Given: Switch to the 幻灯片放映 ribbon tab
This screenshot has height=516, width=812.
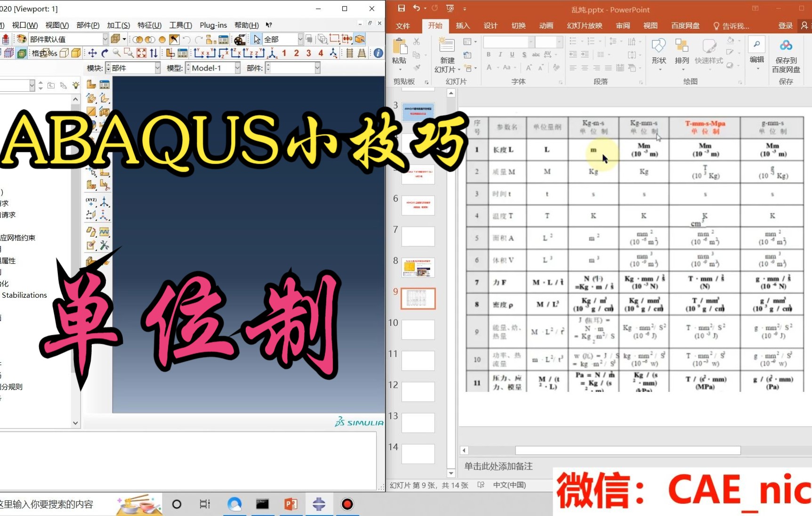Looking at the screenshot, I should point(585,25).
